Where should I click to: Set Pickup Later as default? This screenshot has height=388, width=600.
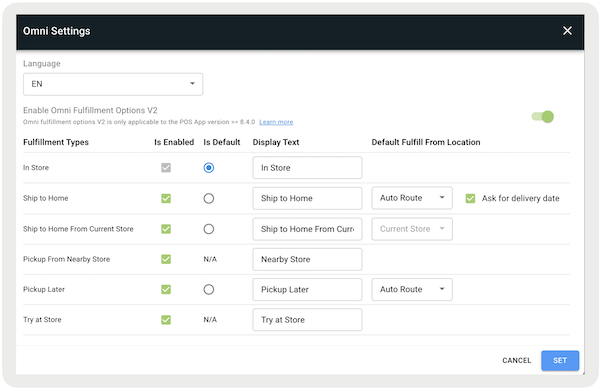tap(209, 289)
